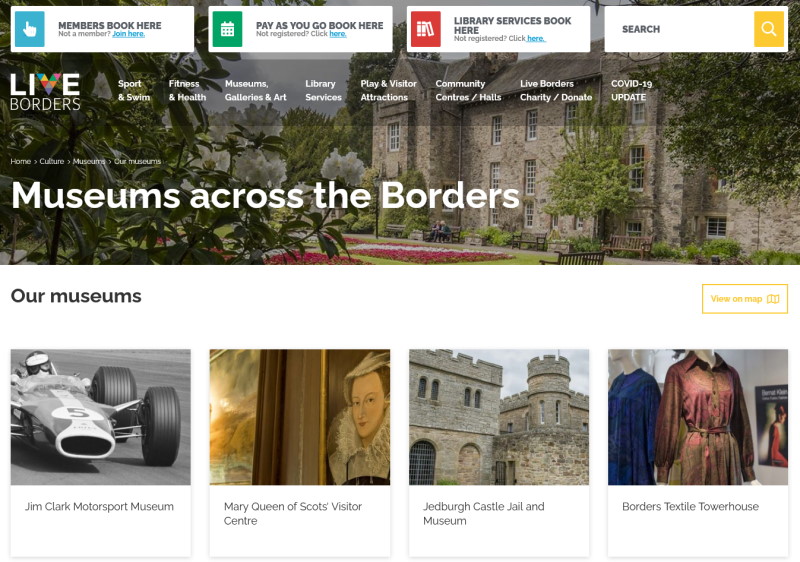Open the Community Centres / Halls menu
The height and width of the screenshot is (562, 800).
[x=468, y=90]
